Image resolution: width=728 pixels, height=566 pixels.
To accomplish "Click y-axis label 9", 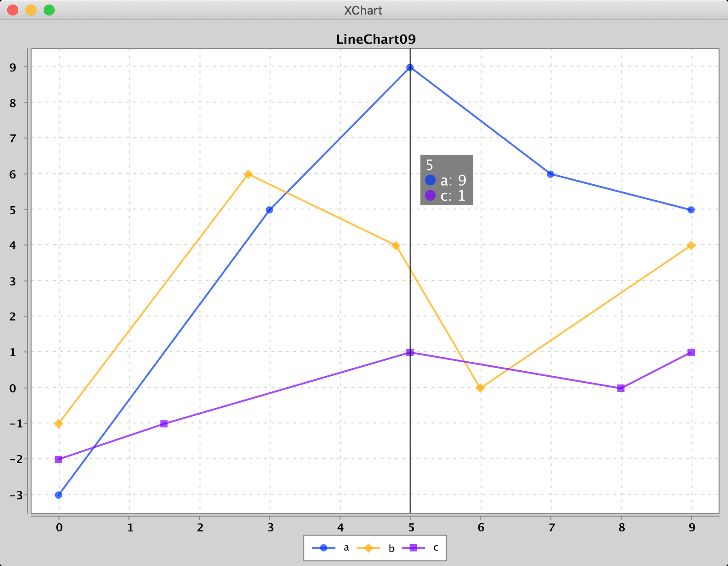I will click(13, 67).
